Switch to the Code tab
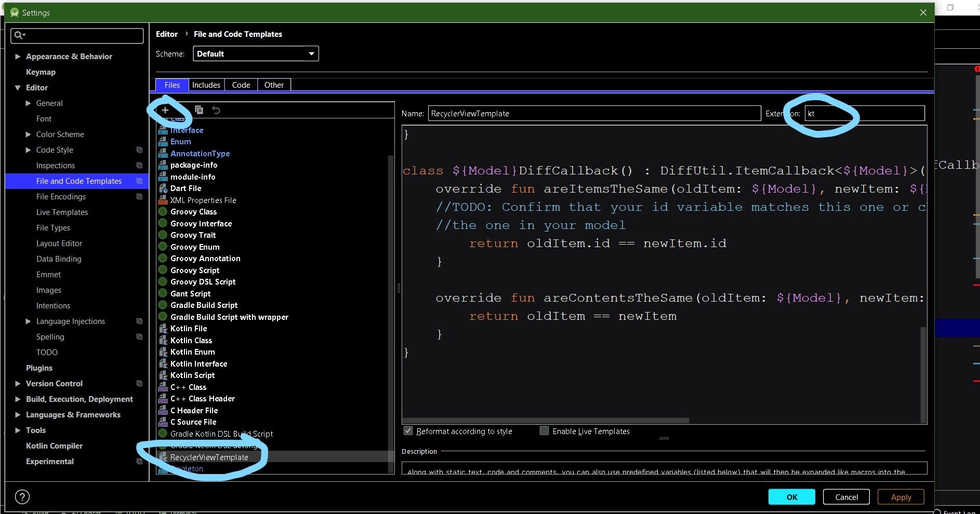 pos(241,85)
